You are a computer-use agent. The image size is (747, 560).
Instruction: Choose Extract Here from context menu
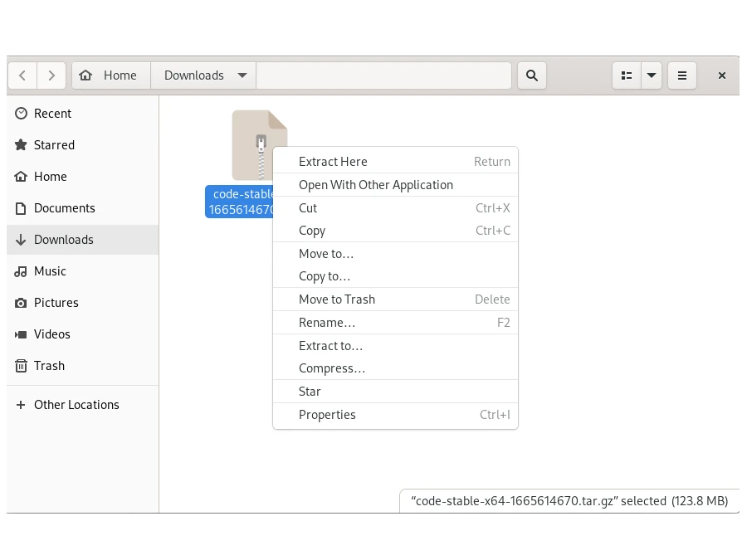point(333,162)
